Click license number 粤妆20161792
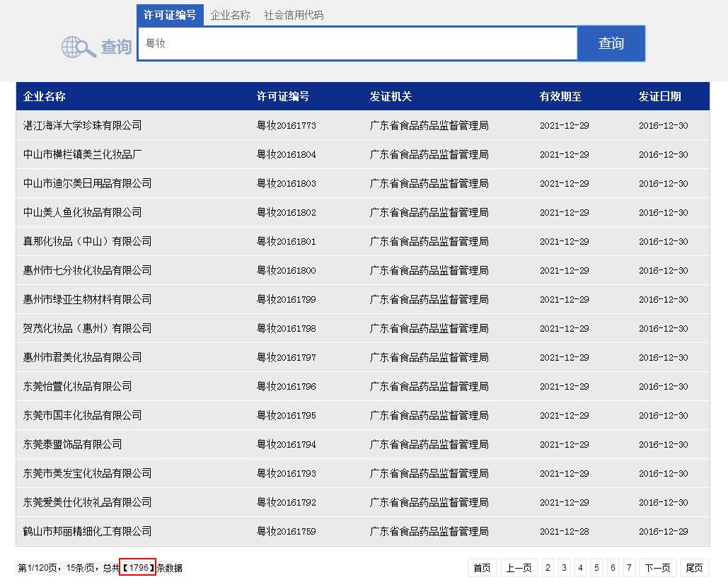728x587 pixels. tap(287, 503)
